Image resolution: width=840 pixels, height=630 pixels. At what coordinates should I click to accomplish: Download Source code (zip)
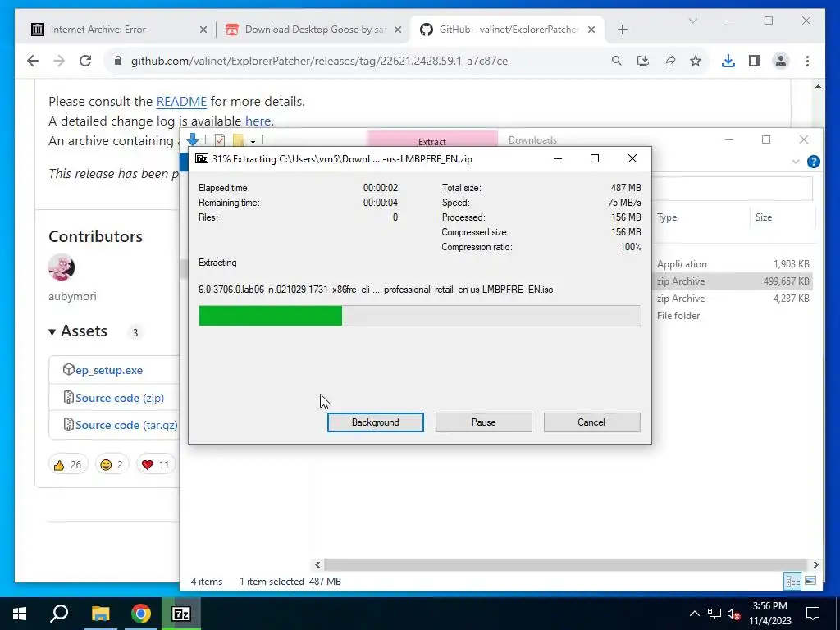pos(120,398)
